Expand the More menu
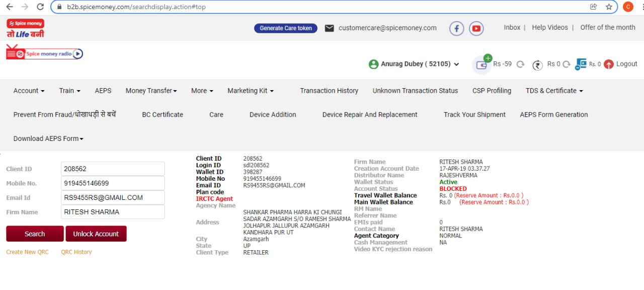This screenshot has width=644, height=290. (x=202, y=91)
